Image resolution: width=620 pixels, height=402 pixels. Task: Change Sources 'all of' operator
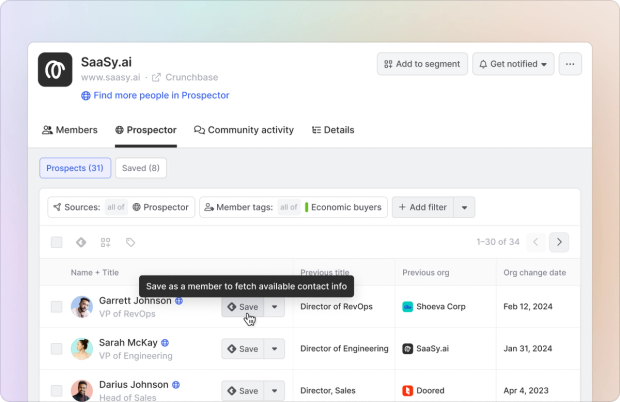pos(116,207)
